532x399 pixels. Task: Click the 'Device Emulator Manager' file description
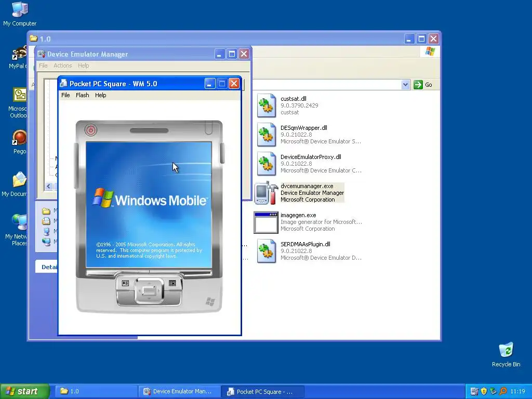pos(312,193)
